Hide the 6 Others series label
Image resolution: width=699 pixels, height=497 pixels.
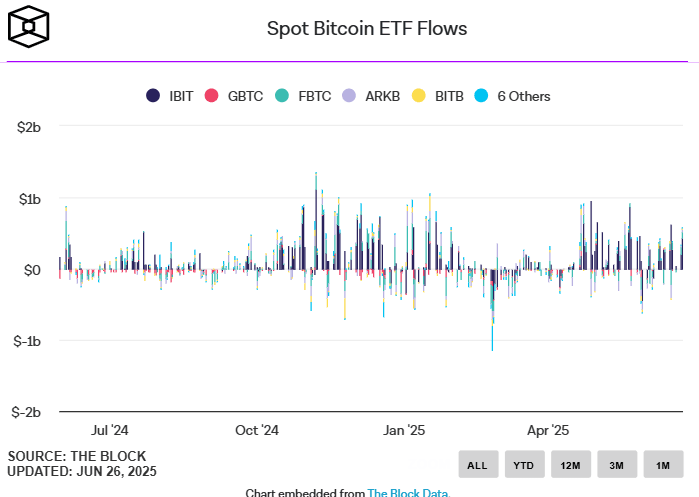[x=524, y=96]
